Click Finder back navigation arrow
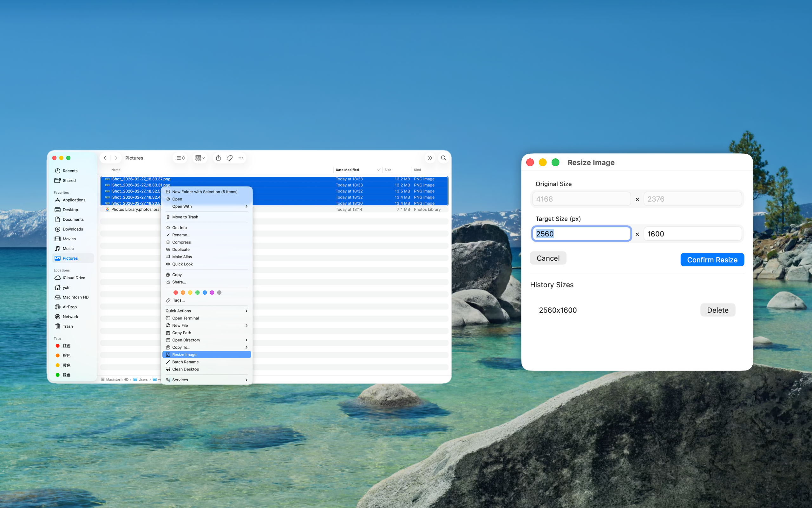This screenshot has width=812, height=508. coord(105,158)
